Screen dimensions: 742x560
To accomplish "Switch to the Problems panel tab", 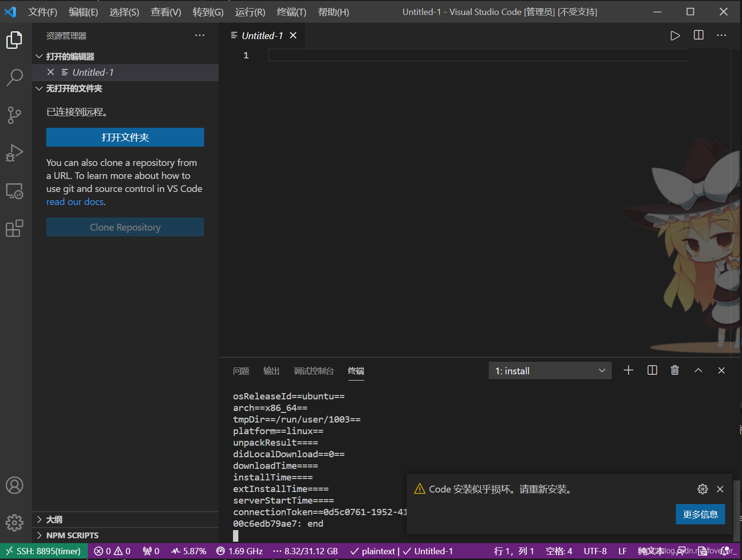I will click(x=241, y=371).
